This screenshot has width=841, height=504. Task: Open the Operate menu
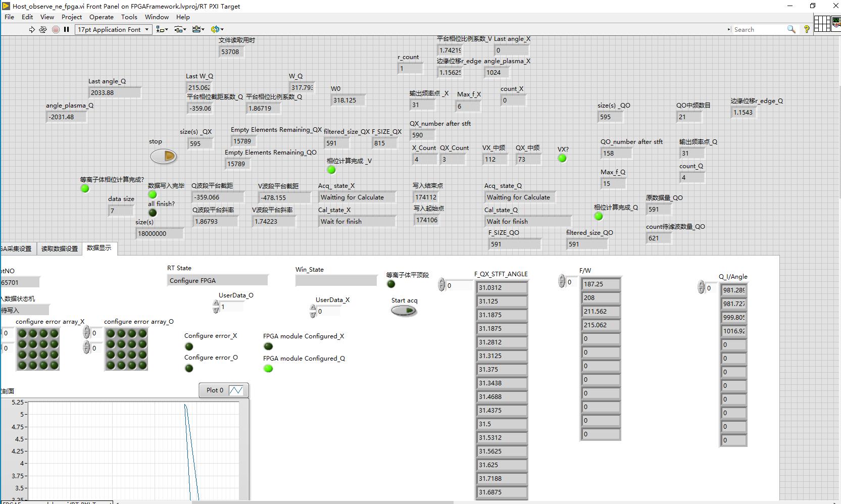pos(101,17)
